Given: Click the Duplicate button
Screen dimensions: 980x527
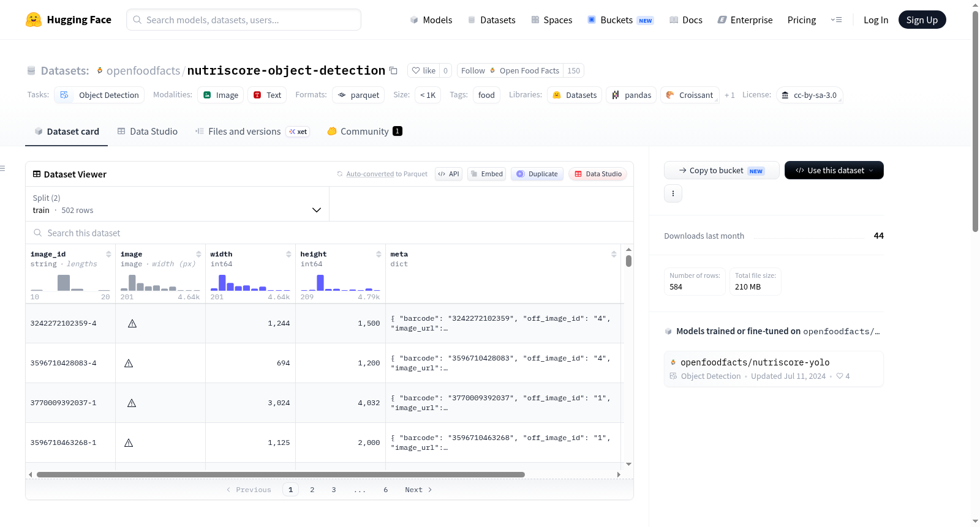Looking at the screenshot, I should coord(537,174).
